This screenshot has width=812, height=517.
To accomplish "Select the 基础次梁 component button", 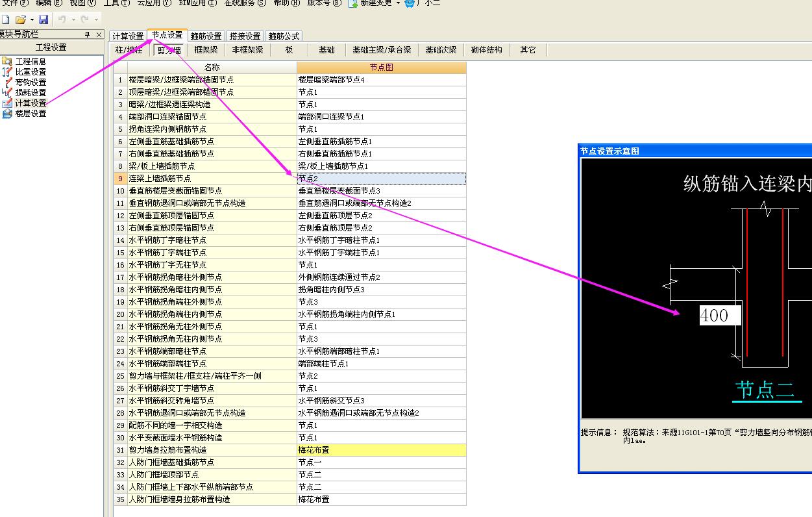I will (x=441, y=50).
